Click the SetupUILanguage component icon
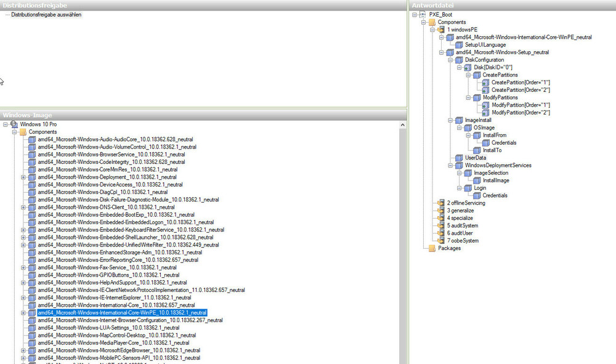 point(458,44)
